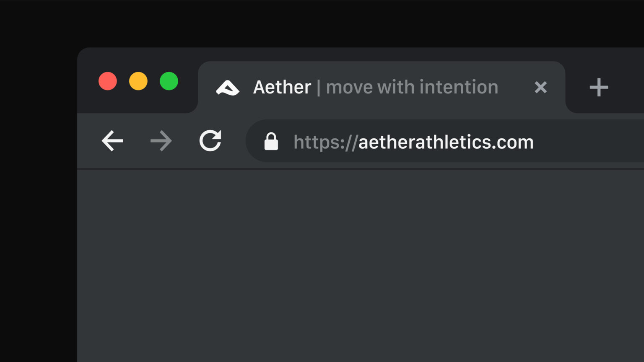Open a new tab with plus button
The image size is (644, 362).
click(598, 87)
